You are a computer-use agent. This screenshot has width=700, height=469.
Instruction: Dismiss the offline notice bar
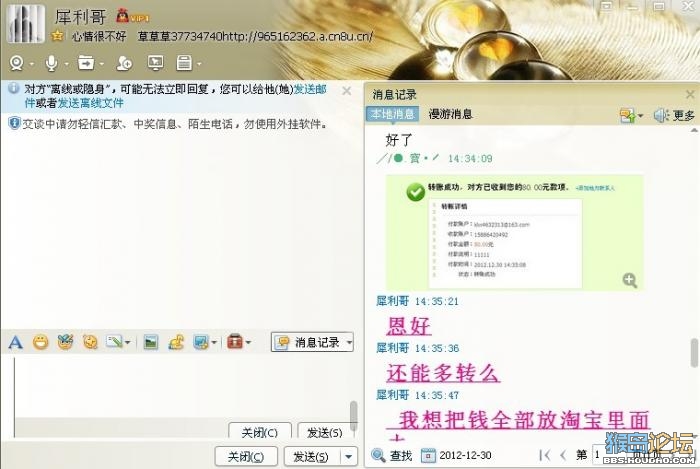pyautogui.click(x=346, y=91)
